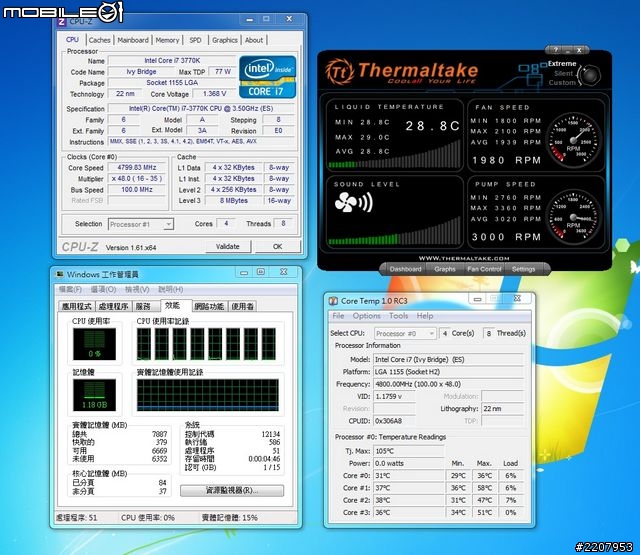Open the Graphs tab in Thermaltake
The height and width of the screenshot is (555, 640).
coord(444,269)
